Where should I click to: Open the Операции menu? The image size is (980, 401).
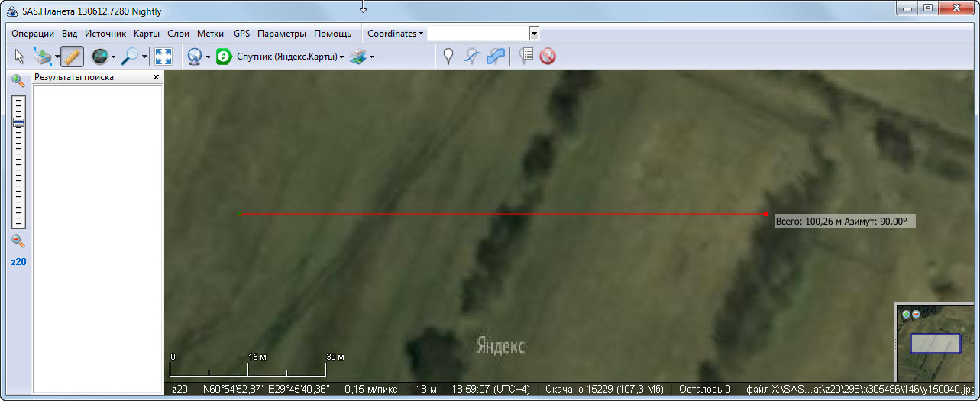33,34
